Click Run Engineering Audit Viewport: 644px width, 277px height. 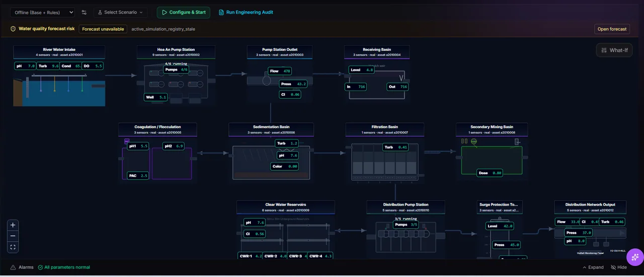pyautogui.click(x=246, y=12)
